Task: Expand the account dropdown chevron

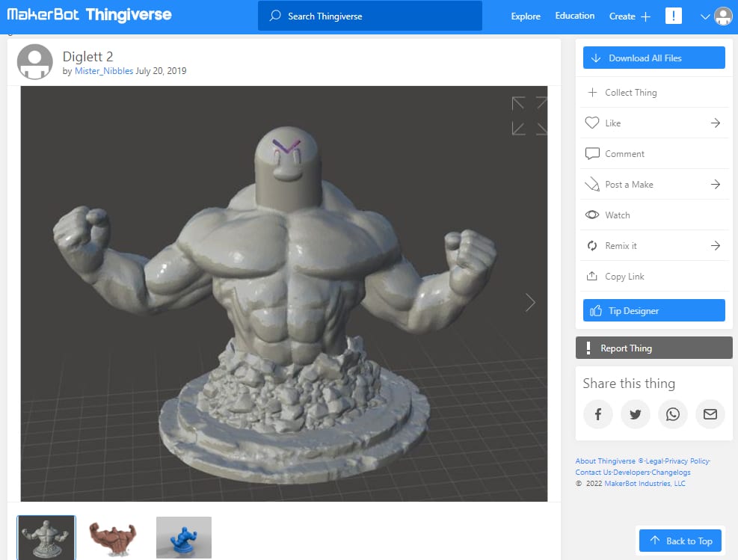Action: tap(705, 16)
